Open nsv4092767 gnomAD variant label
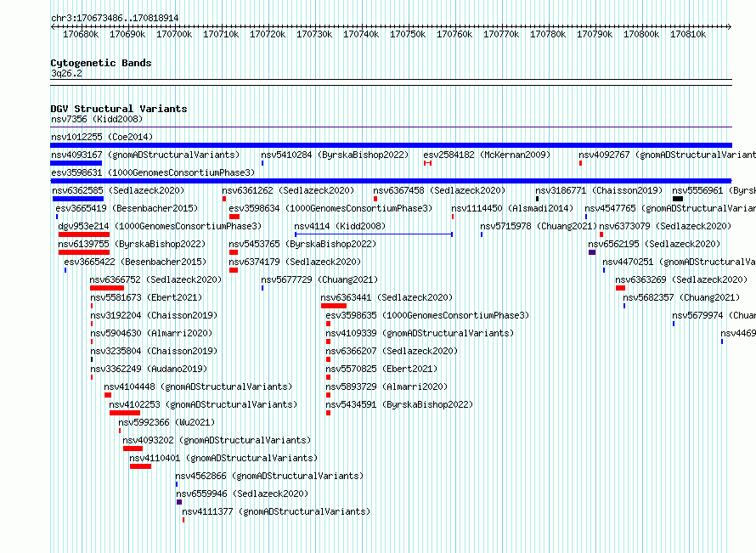Screen dimensions: 756x553 pyautogui.click(x=668, y=155)
